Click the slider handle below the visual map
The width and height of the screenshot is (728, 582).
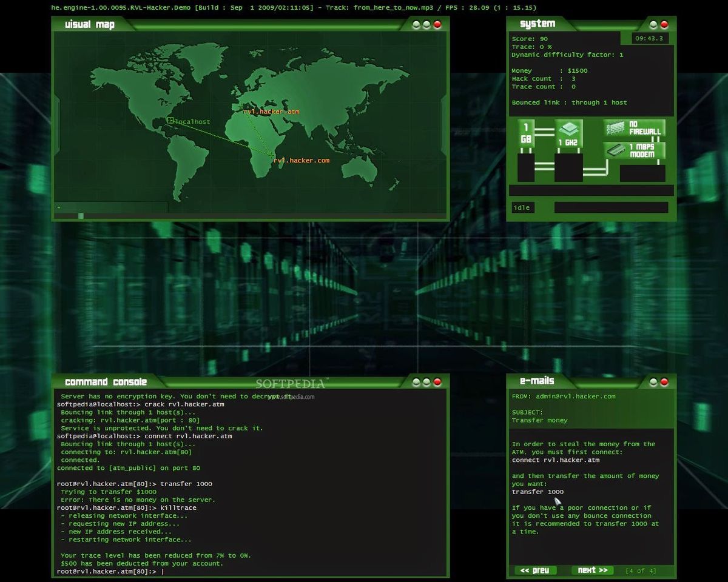pyautogui.click(x=81, y=216)
